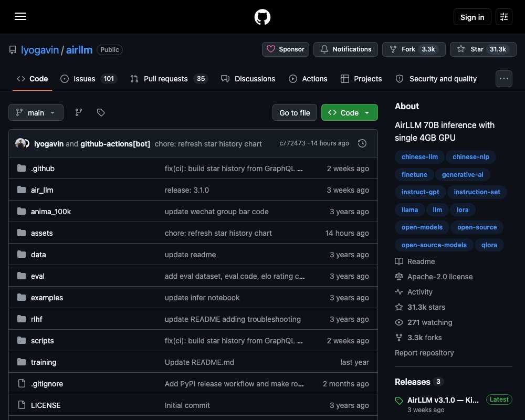Click the instruct-gpt topic tag
The height and width of the screenshot is (420, 525).
(x=420, y=192)
